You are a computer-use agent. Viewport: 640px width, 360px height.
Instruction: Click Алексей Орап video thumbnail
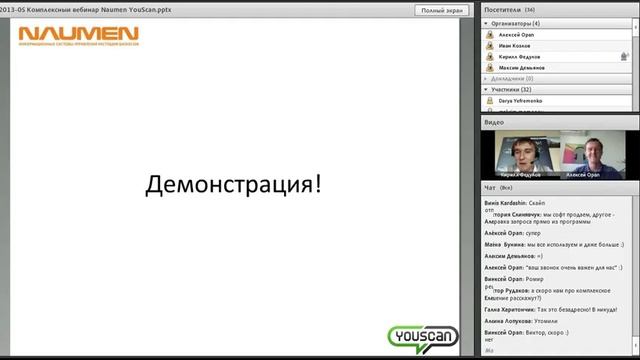click(x=593, y=155)
